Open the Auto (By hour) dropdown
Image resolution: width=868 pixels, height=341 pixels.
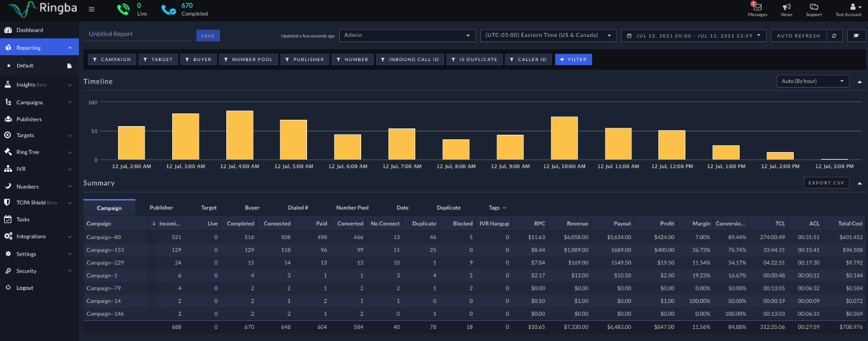pos(812,81)
